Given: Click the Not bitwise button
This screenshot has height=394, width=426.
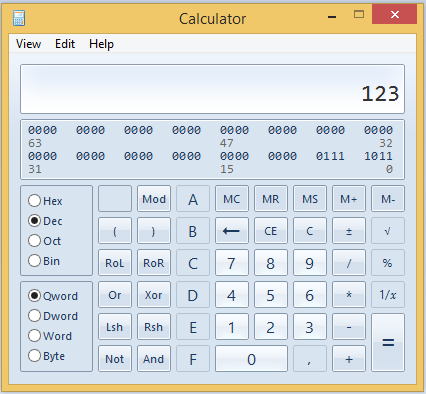Looking at the screenshot, I should [115, 359].
